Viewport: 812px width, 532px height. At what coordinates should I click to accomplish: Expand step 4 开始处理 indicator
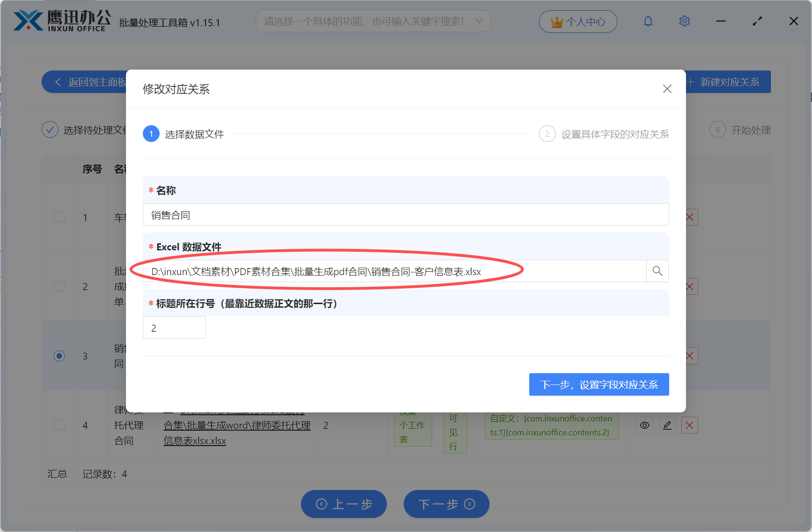[718, 129]
